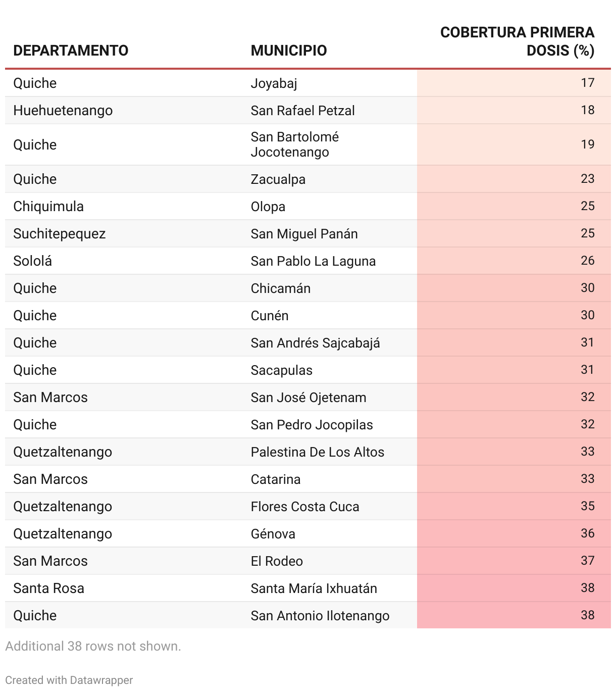
Task: Select San Antonio Ilotenango cell
Action: pyautogui.click(x=320, y=616)
